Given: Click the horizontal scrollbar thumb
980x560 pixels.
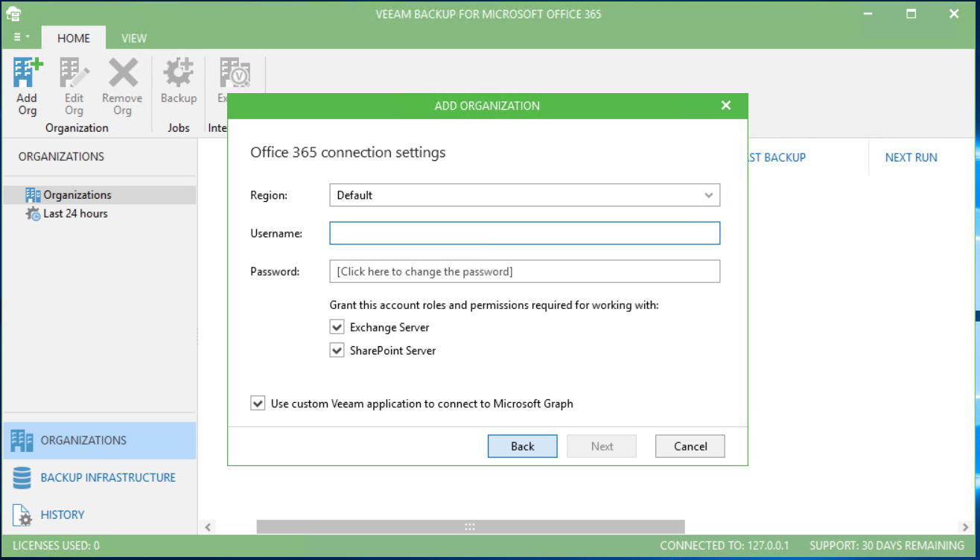Looking at the screenshot, I should (471, 526).
